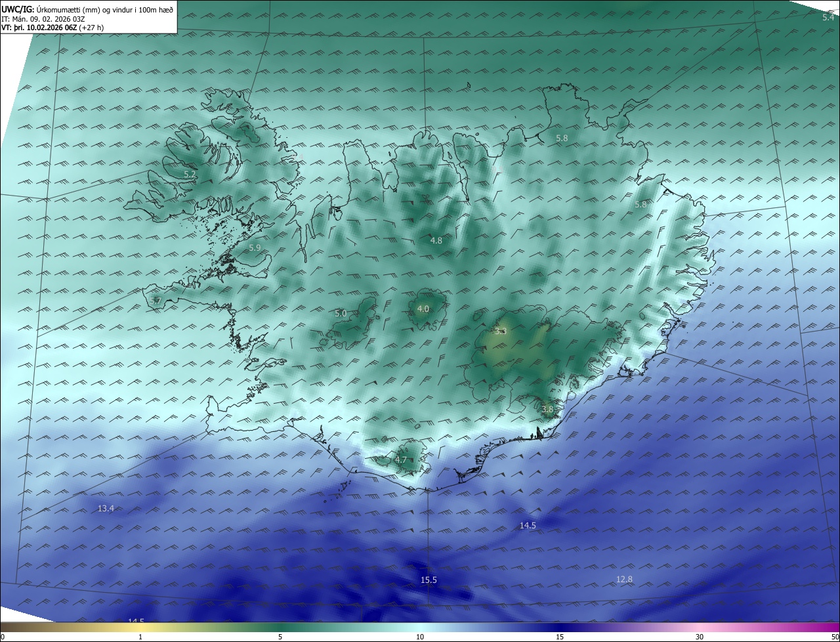The height and width of the screenshot is (642, 840).
Task: Click the legend tick labeled 0
Action: [x=2, y=637]
